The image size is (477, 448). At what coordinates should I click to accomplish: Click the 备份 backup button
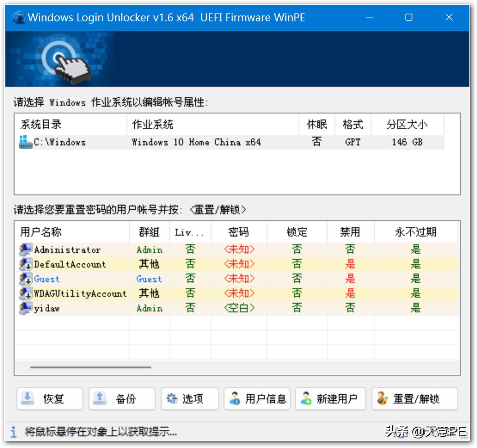coord(122,399)
